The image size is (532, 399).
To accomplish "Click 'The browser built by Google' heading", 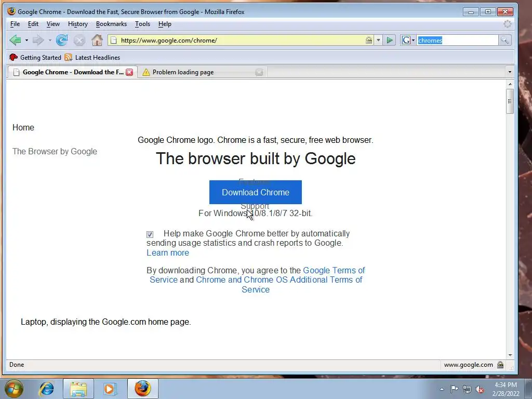I will tap(256, 158).
